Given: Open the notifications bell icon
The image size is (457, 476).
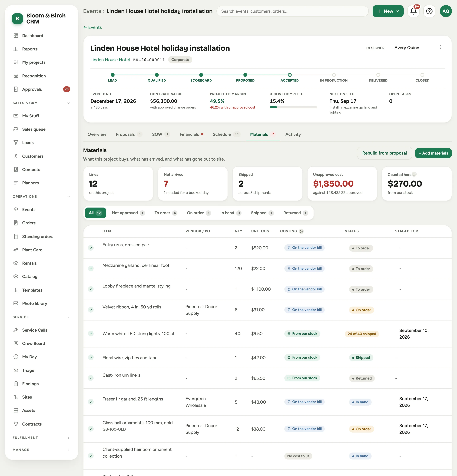Looking at the screenshot, I should (413, 11).
